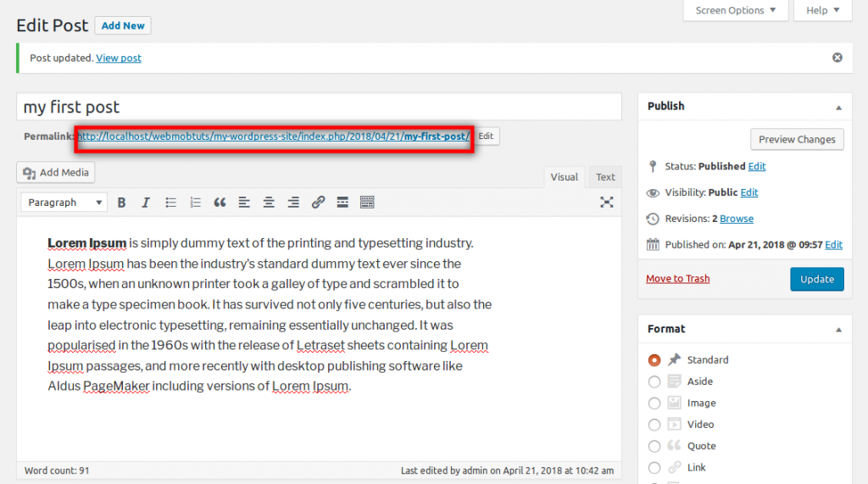This screenshot has width=868, height=484.
Task: Toggle bold formatting in editor toolbar
Action: click(121, 203)
